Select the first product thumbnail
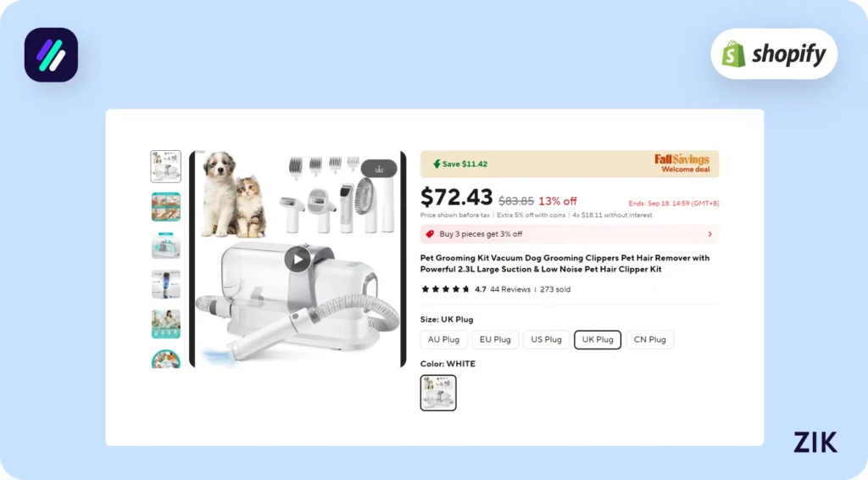 tap(165, 166)
